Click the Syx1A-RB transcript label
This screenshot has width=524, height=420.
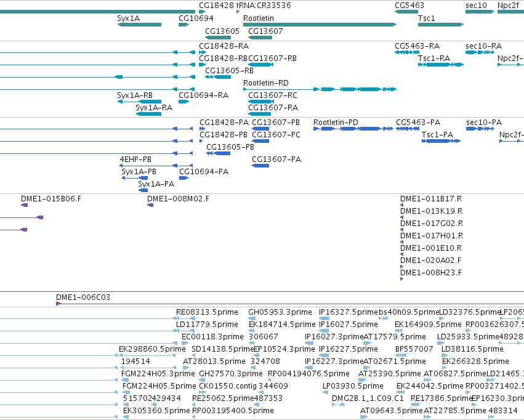(x=135, y=95)
